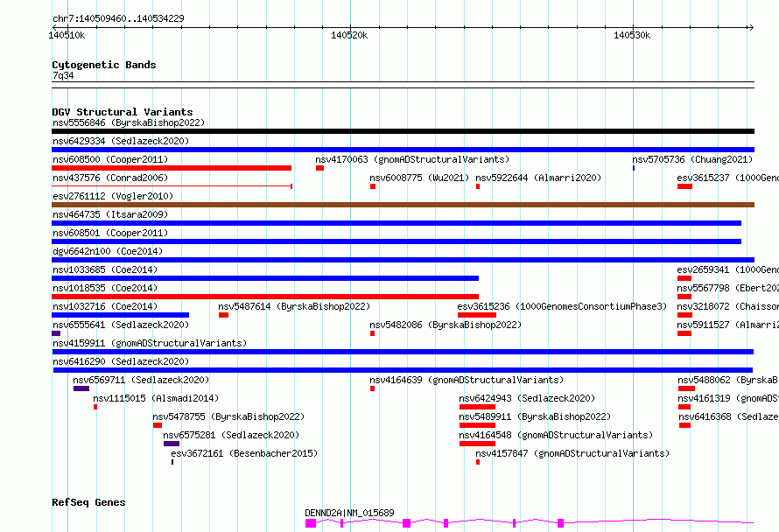
Task: Open nsv1018535 (Coe2014) label
Action: (105, 288)
